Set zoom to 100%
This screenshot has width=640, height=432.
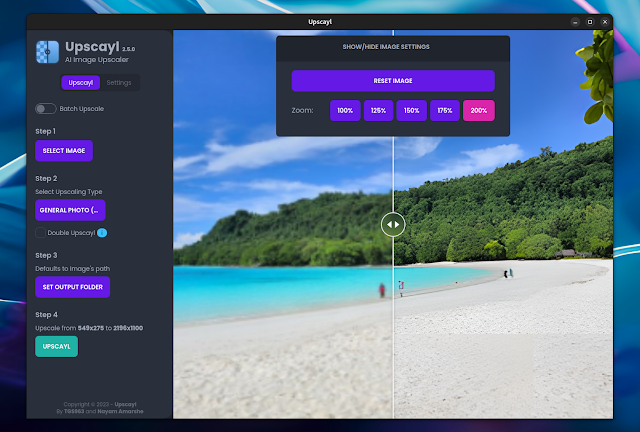[345, 110]
